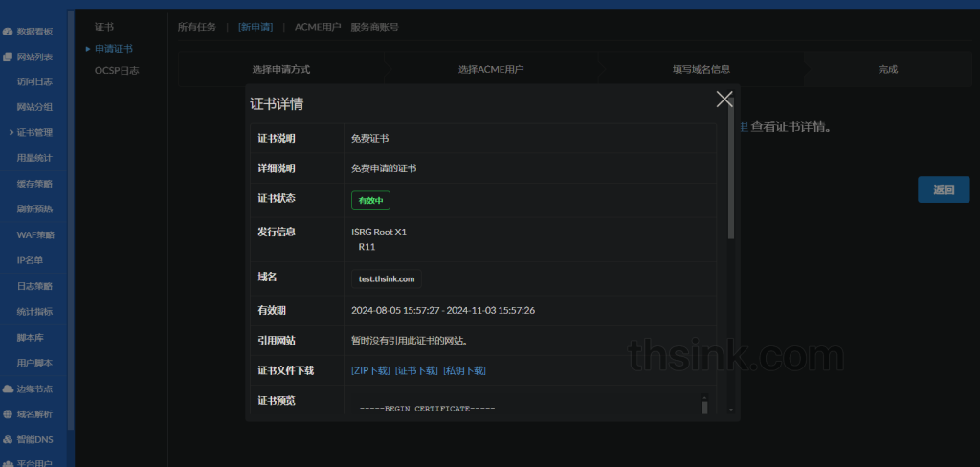Switch to the 所有任务 tab
This screenshot has height=467, width=980.
pyautogui.click(x=197, y=27)
